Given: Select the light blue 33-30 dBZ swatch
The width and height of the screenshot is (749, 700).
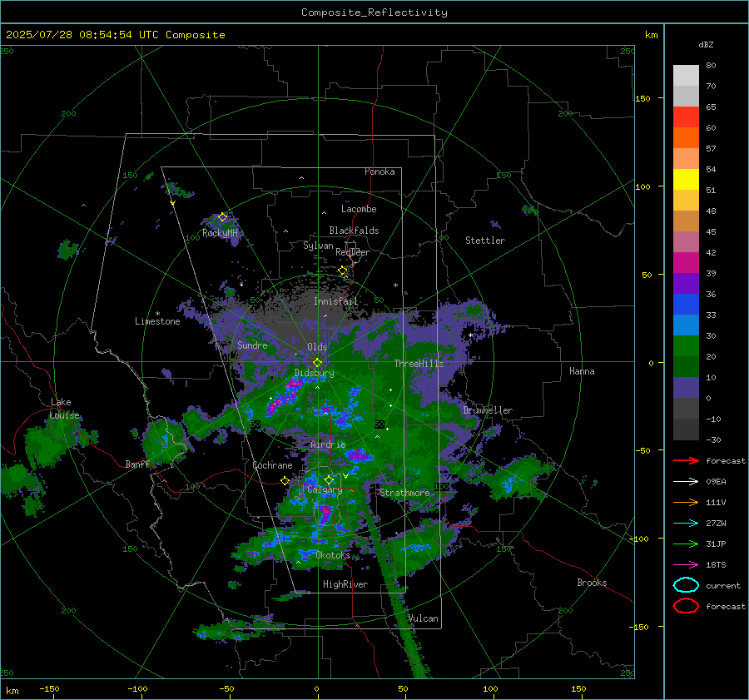Looking at the screenshot, I should 686,325.
